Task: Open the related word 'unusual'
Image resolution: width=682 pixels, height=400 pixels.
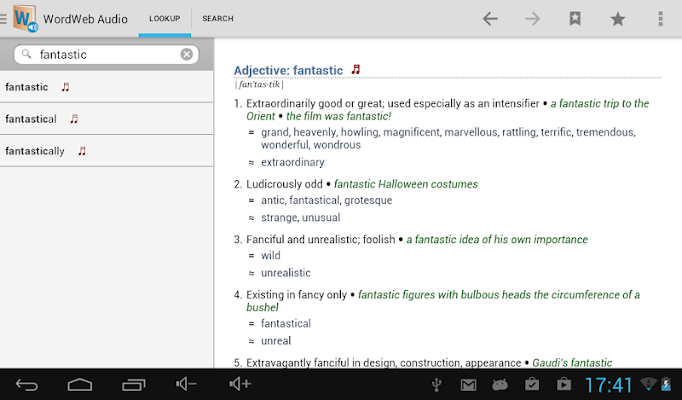Action: pos(320,217)
